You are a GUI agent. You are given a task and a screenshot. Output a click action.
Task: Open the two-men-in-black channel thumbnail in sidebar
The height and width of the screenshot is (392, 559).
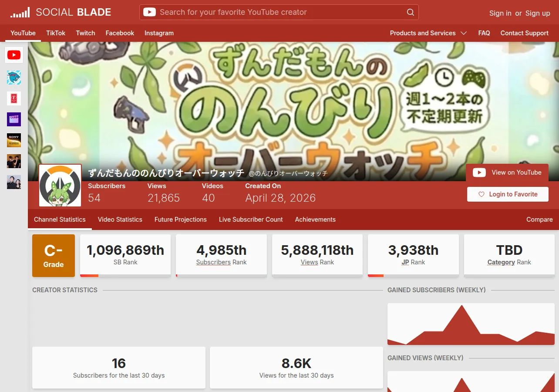[x=14, y=161]
